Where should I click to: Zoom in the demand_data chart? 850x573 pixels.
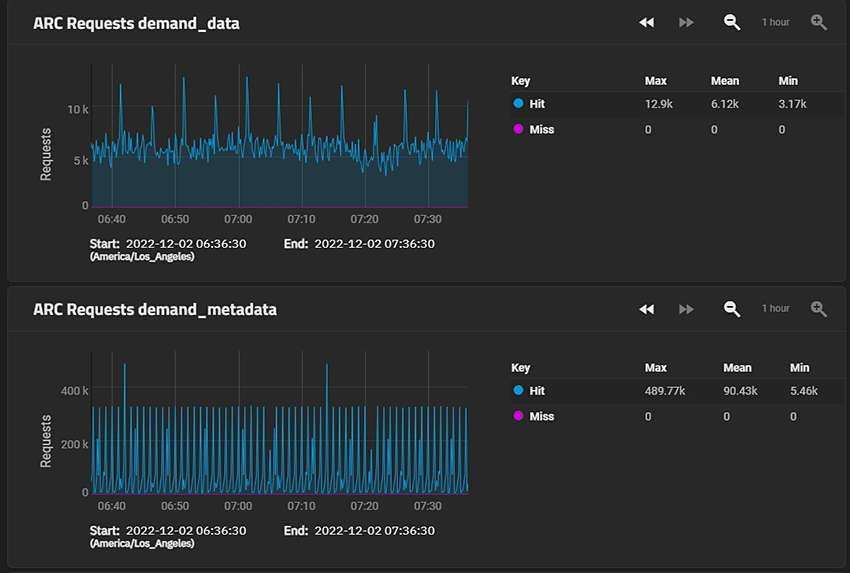click(x=819, y=22)
